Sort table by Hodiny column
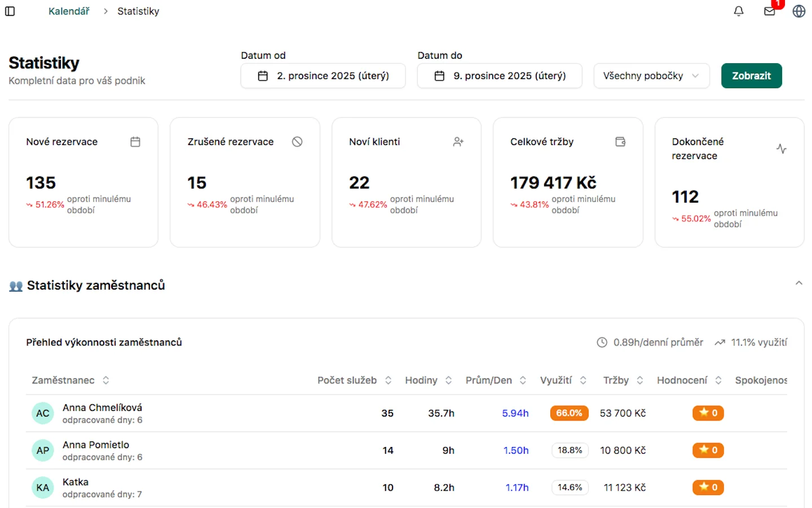 (x=429, y=380)
